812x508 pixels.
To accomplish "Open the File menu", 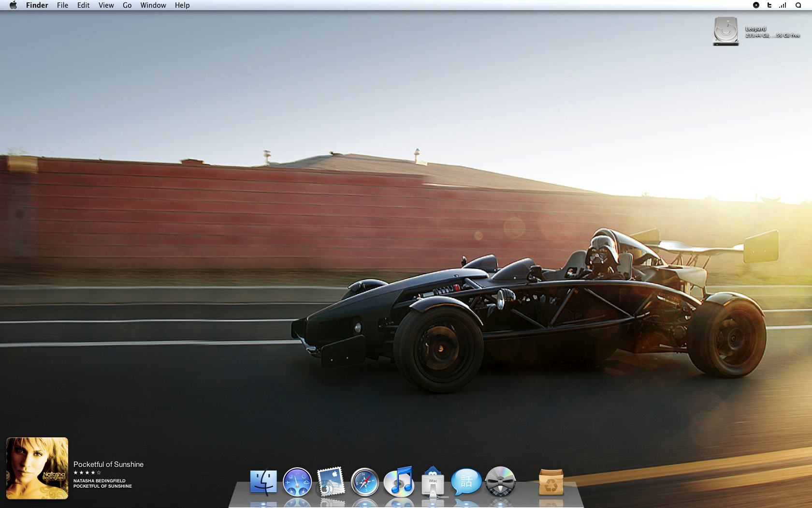I will point(62,5).
